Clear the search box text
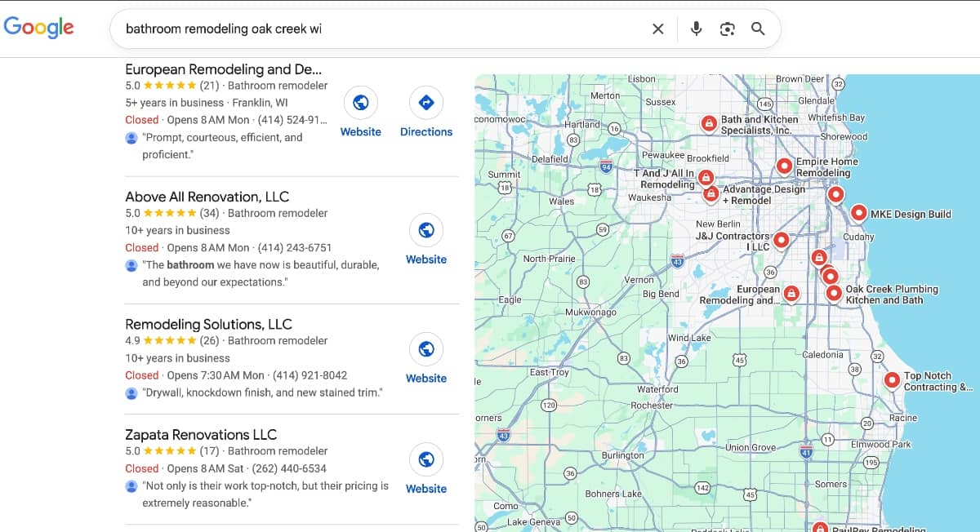 click(x=657, y=29)
